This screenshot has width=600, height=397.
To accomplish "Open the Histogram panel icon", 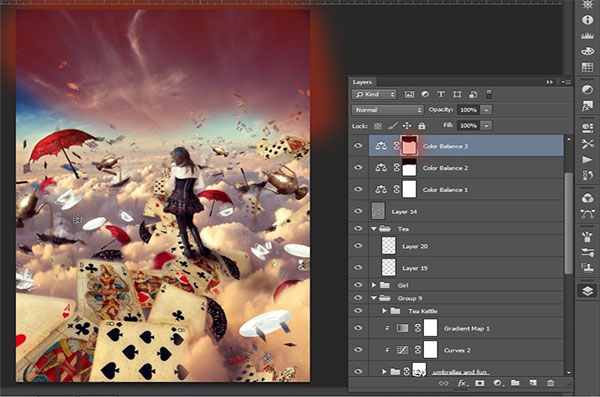I will click(587, 36).
